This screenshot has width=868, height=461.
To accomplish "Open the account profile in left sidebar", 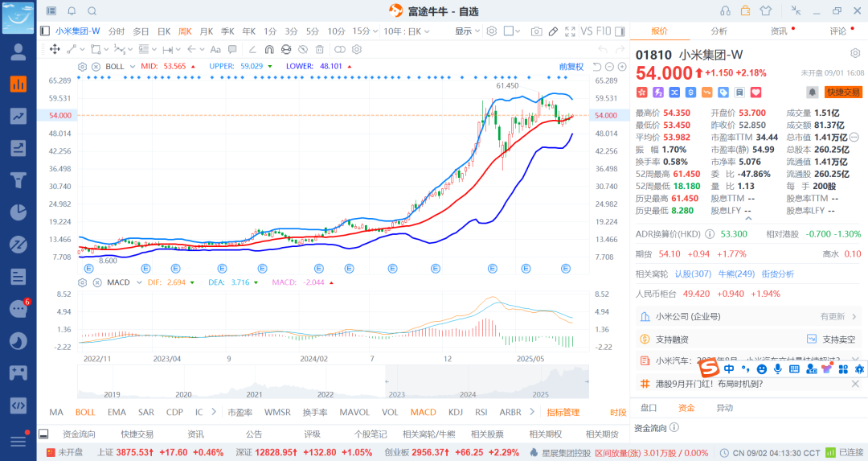I will tap(18, 52).
